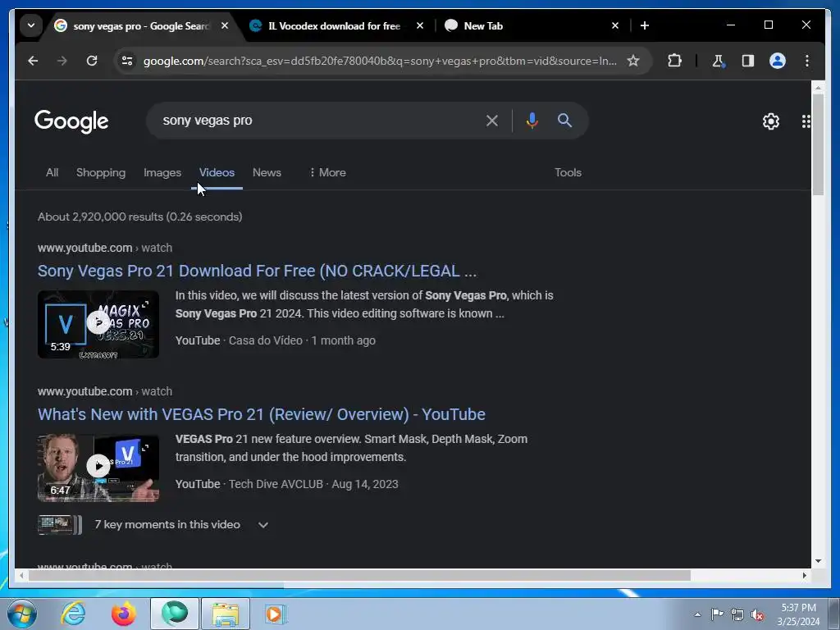
Task: Switch to the New Tab browser tab
Action: [x=483, y=25]
